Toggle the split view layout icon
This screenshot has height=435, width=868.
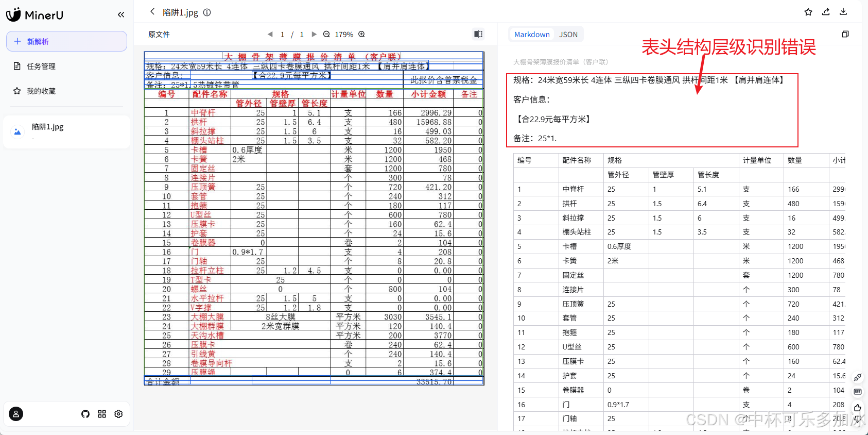coord(478,34)
